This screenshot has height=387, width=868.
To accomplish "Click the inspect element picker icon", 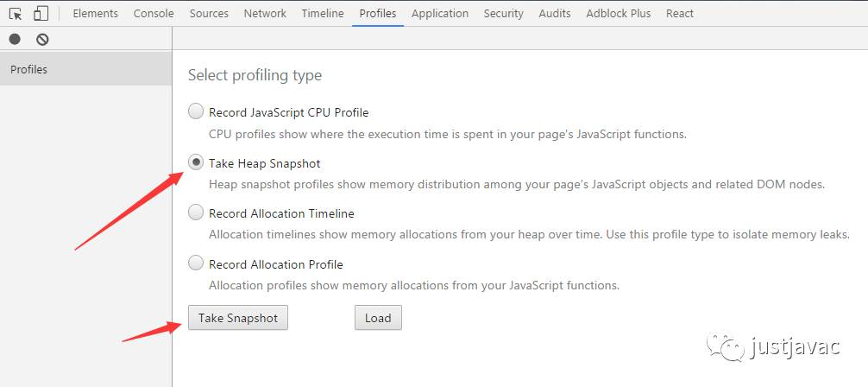I will [16, 13].
